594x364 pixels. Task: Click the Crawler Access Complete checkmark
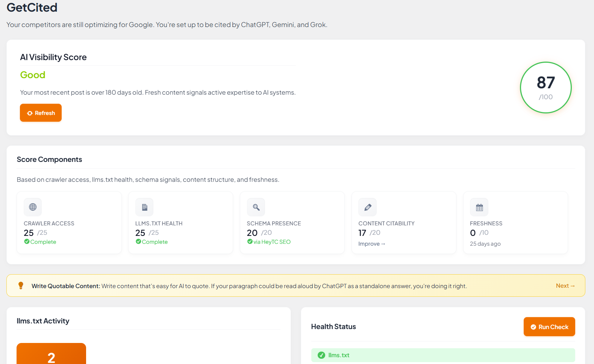[27, 242]
